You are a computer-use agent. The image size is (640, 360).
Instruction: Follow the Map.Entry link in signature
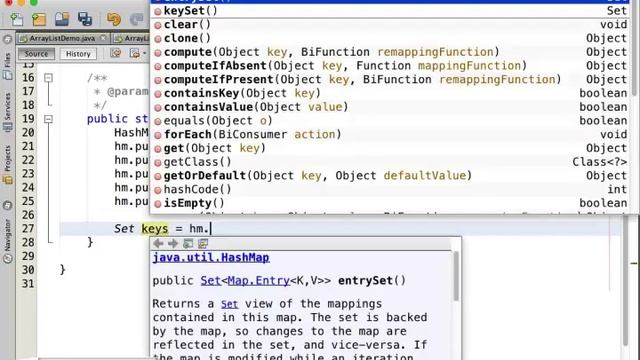coord(259,281)
